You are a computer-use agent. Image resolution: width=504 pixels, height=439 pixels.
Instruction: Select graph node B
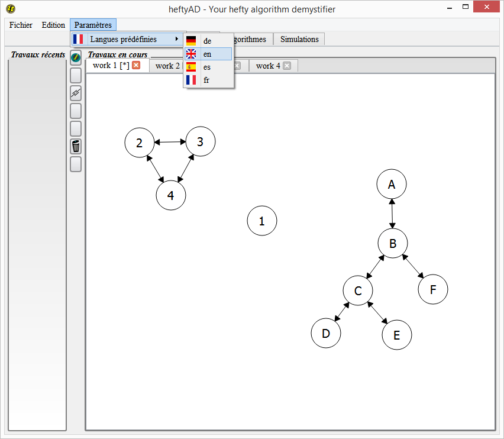[393, 243]
